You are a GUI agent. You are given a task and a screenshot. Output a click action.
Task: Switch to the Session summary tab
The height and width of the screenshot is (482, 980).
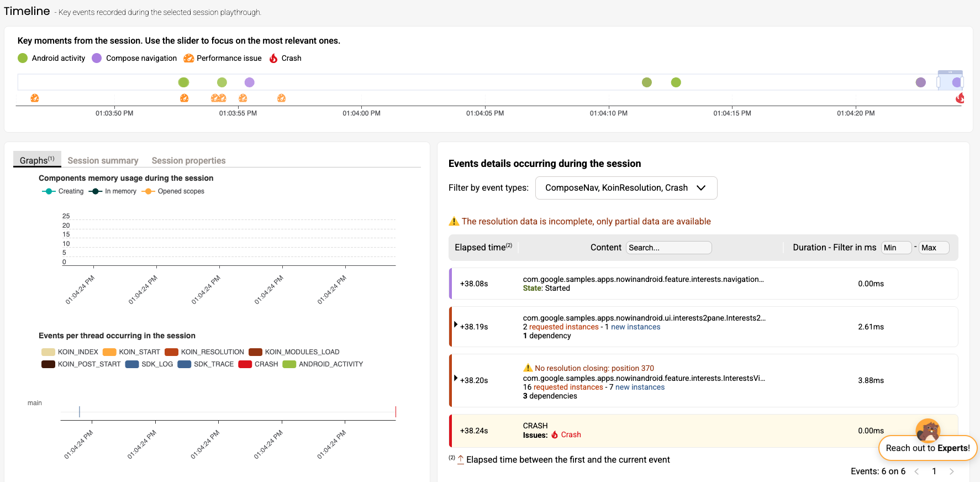pos(103,160)
